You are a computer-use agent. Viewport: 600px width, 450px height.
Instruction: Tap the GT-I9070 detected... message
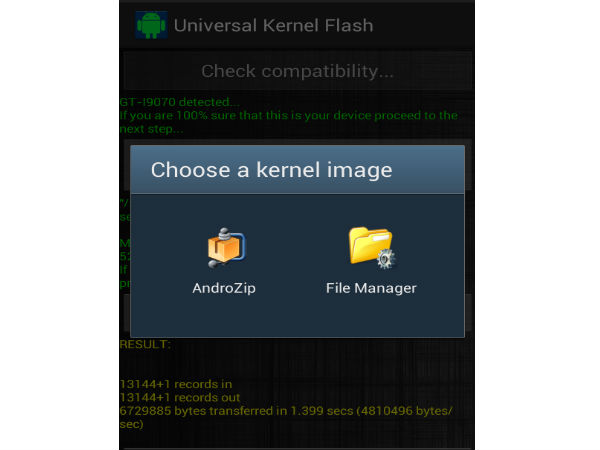coord(179,102)
